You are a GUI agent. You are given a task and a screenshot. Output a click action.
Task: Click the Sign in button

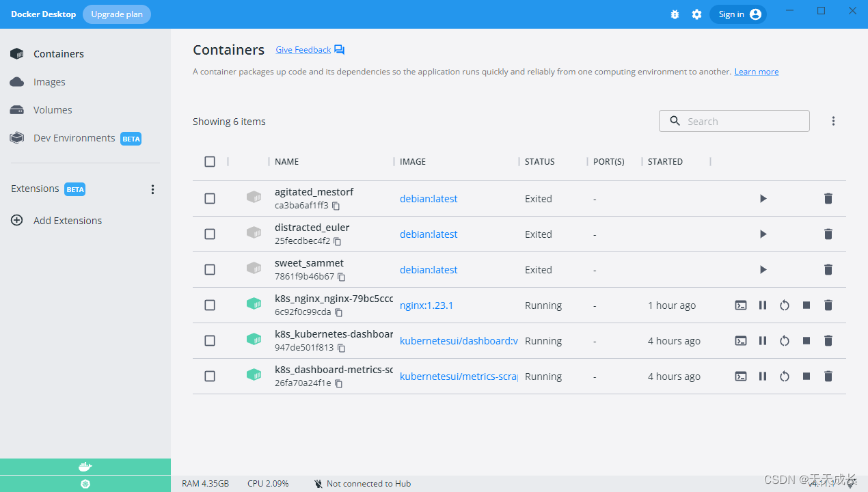click(x=738, y=14)
